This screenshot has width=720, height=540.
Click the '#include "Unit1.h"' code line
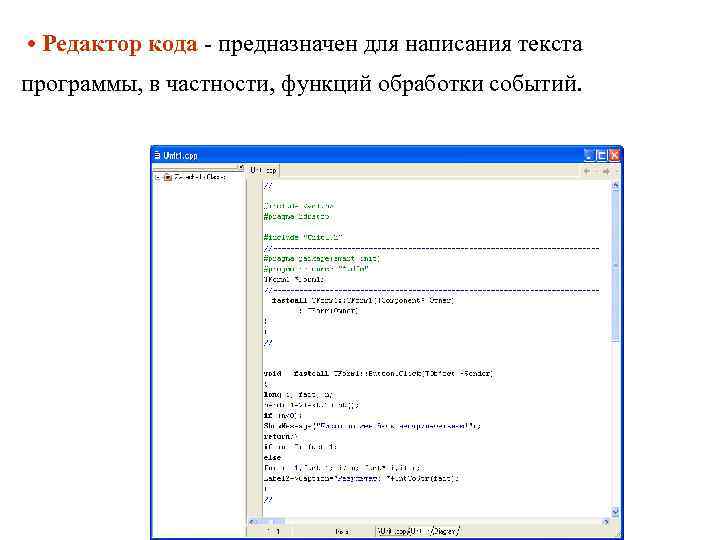(x=304, y=237)
